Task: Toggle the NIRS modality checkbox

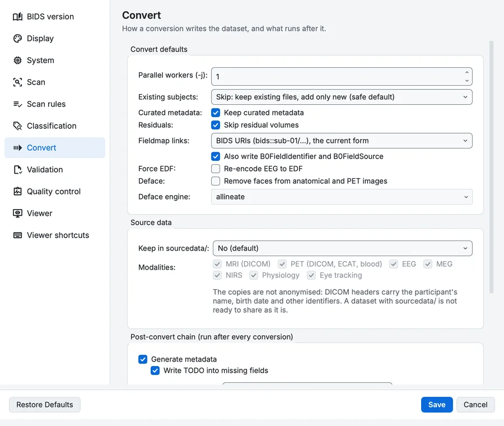Action: pyautogui.click(x=217, y=275)
